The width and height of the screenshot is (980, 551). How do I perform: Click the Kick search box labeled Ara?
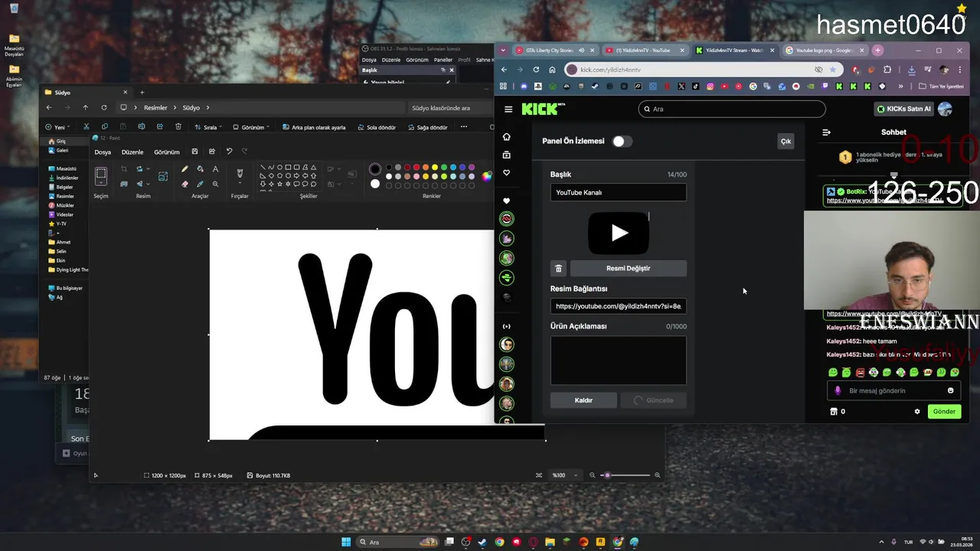click(732, 109)
